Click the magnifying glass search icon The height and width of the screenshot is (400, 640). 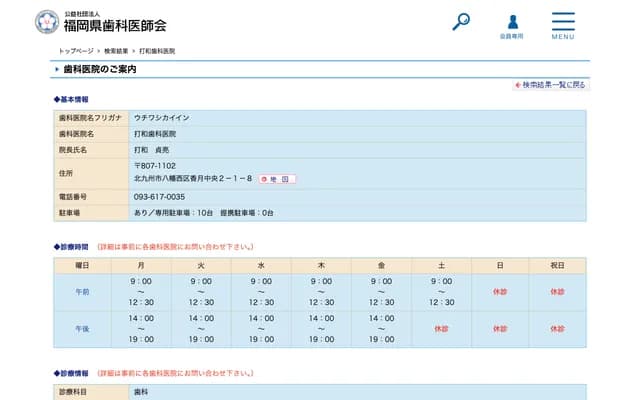[461, 21]
